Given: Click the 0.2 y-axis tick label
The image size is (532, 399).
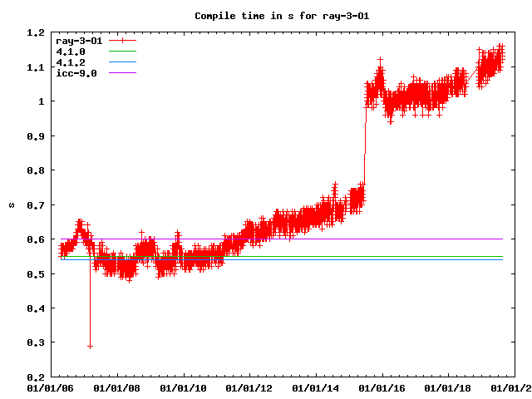Looking at the screenshot, I should pyautogui.click(x=35, y=377).
